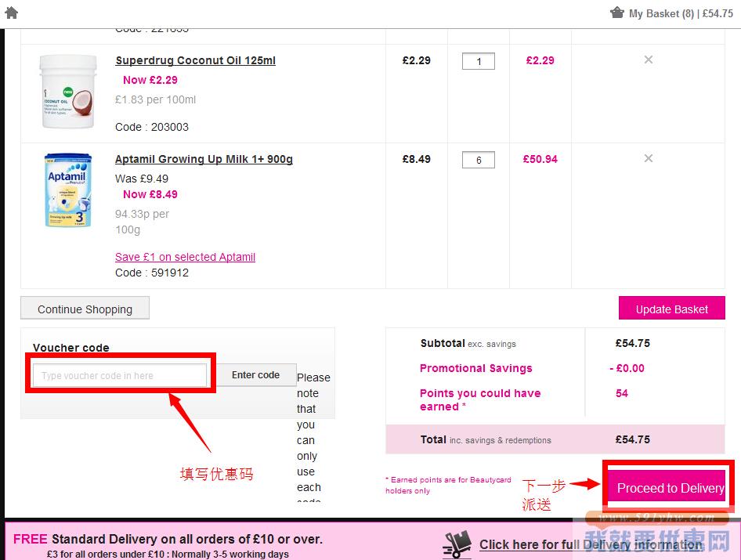Click coconut oil product thumbnail
This screenshot has width=741, height=560.
68,91
